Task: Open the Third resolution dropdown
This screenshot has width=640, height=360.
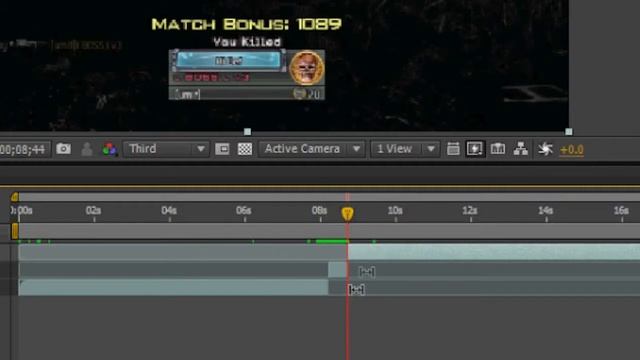Action: 166,149
